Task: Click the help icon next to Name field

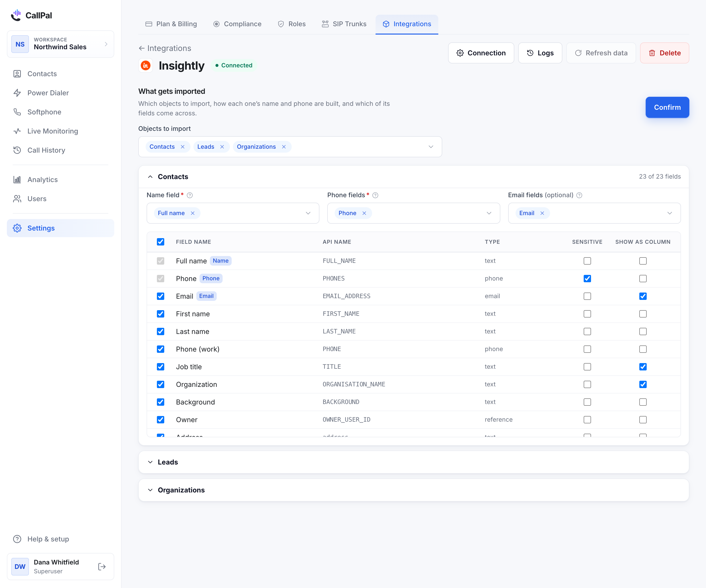Action: click(x=189, y=195)
